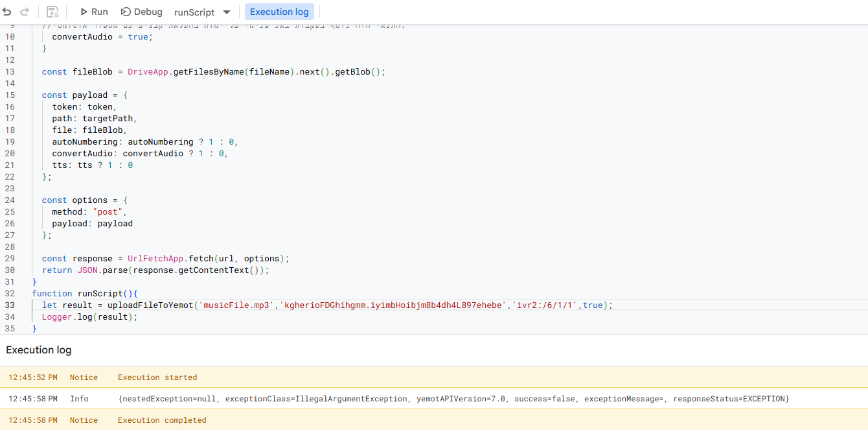Click the 'file: fileBlob,' line

tap(90, 130)
